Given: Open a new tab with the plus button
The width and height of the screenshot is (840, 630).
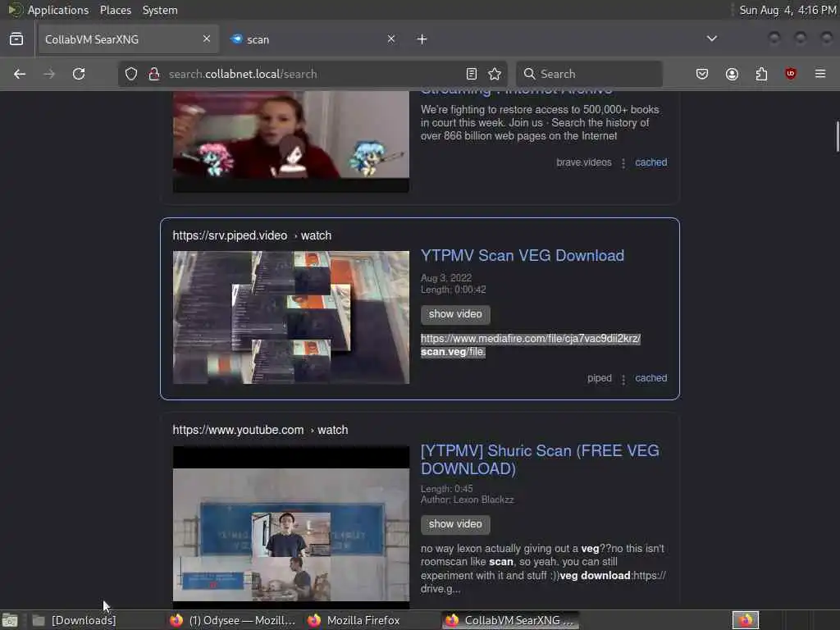Looking at the screenshot, I should pos(422,39).
